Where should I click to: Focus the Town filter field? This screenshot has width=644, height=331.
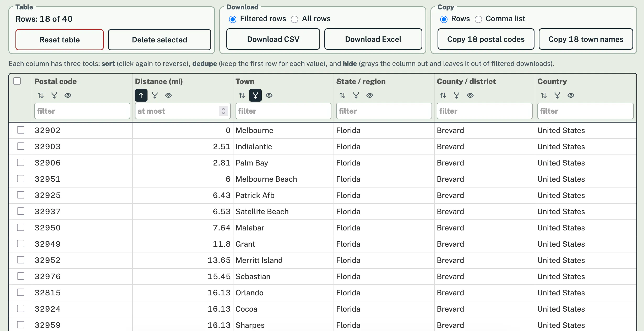tap(283, 111)
